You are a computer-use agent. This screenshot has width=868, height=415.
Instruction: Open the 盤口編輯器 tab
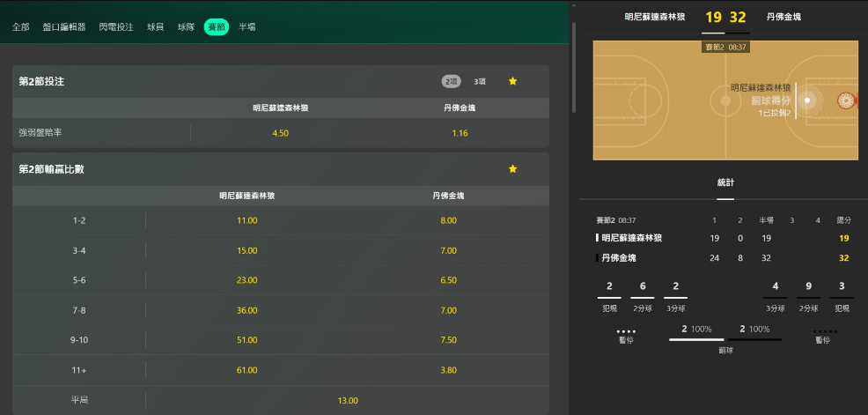[64, 26]
